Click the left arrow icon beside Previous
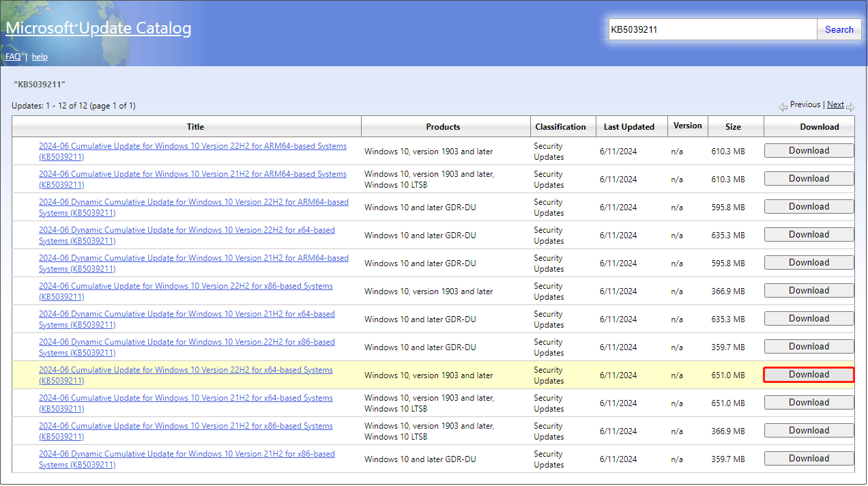This screenshot has width=868, height=486. 783,107
